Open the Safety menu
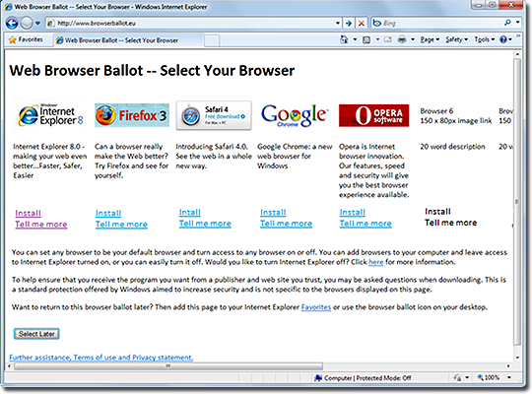 [x=457, y=39]
